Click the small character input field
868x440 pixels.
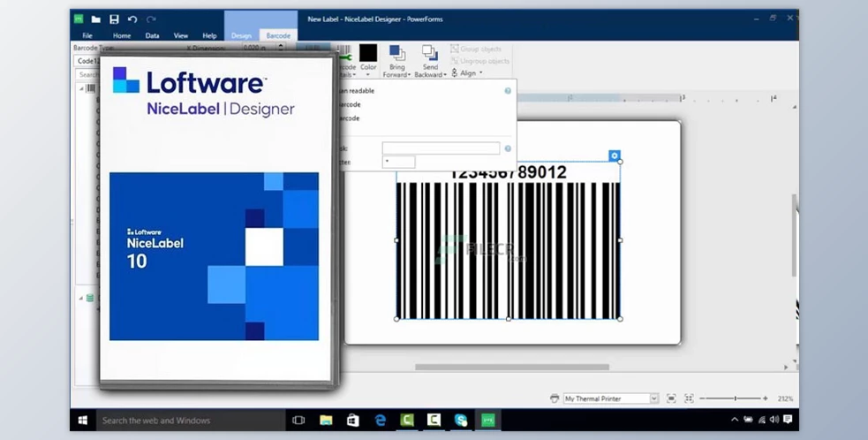click(x=398, y=162)
